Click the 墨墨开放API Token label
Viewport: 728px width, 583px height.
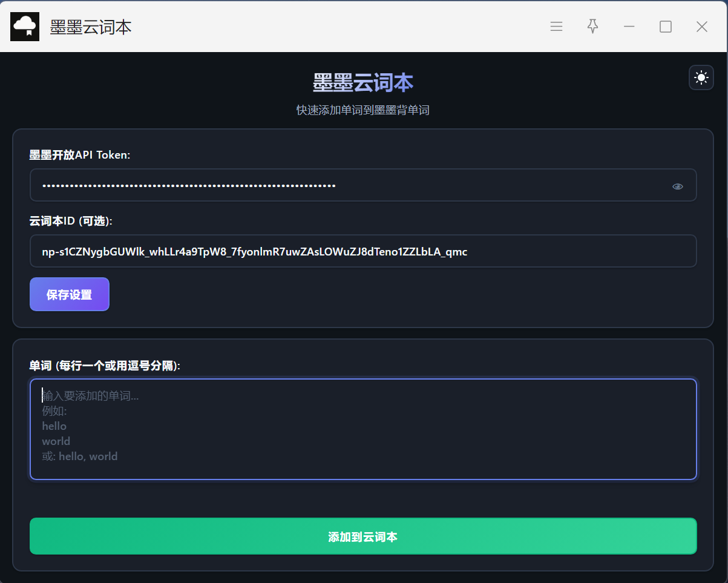[80, 155]
